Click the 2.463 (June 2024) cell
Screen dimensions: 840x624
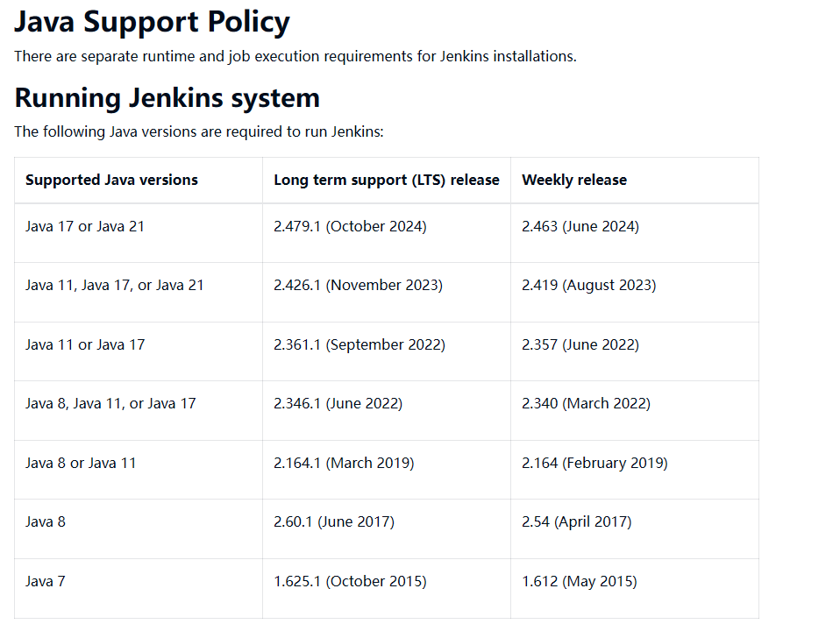(580, 226)
